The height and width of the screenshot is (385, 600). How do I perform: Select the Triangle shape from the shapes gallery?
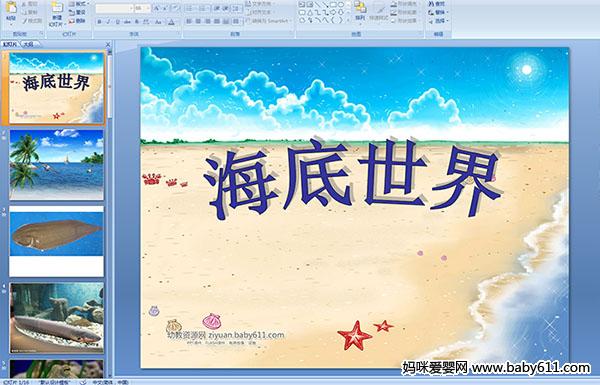(x=310, y=12)
